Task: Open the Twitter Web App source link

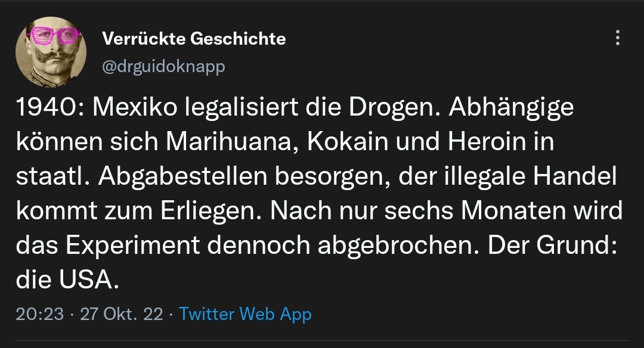Action: [x=245, y=314]
